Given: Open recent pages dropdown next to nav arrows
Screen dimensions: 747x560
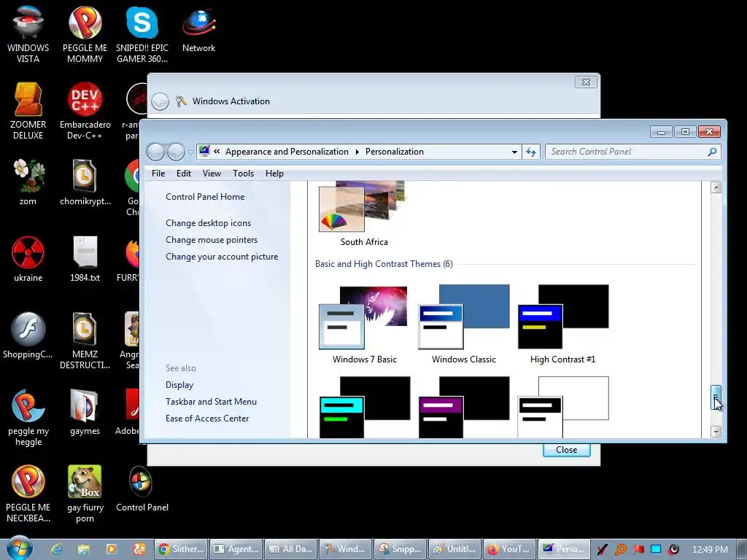Looking at the screenshot, I should [191, 152].
